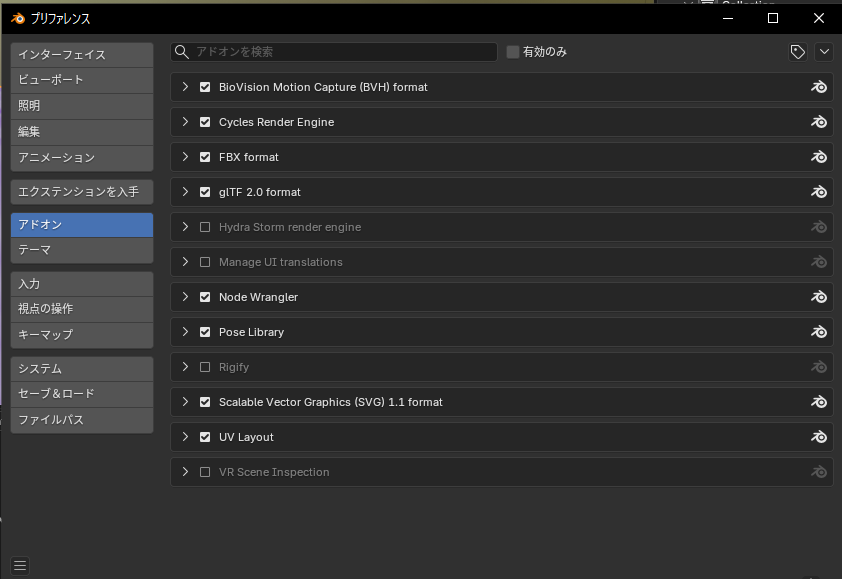Click the Blender icon on Cycles Render Engine row
This screenshot has width=842, height=579.
tap(819, 122)
